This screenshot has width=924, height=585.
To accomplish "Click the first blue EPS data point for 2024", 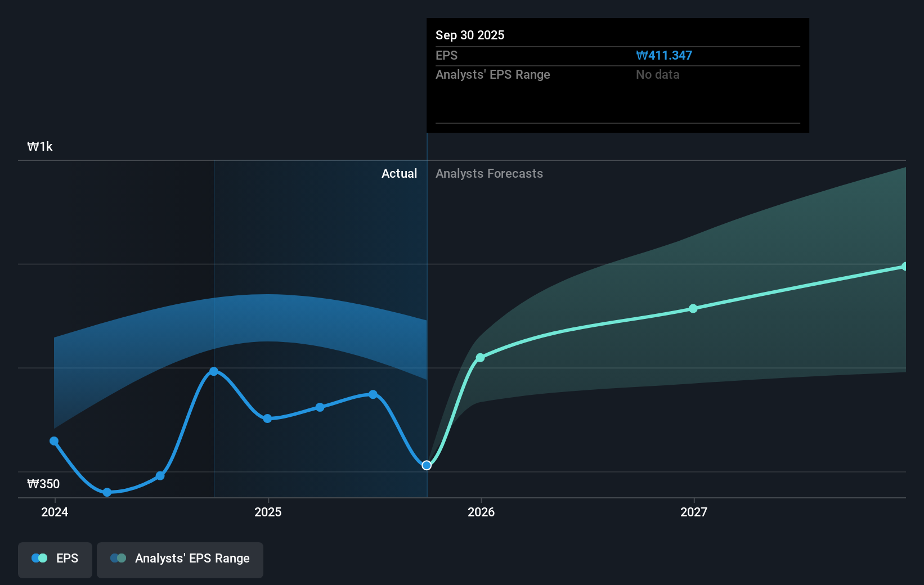I will (53, 440).
